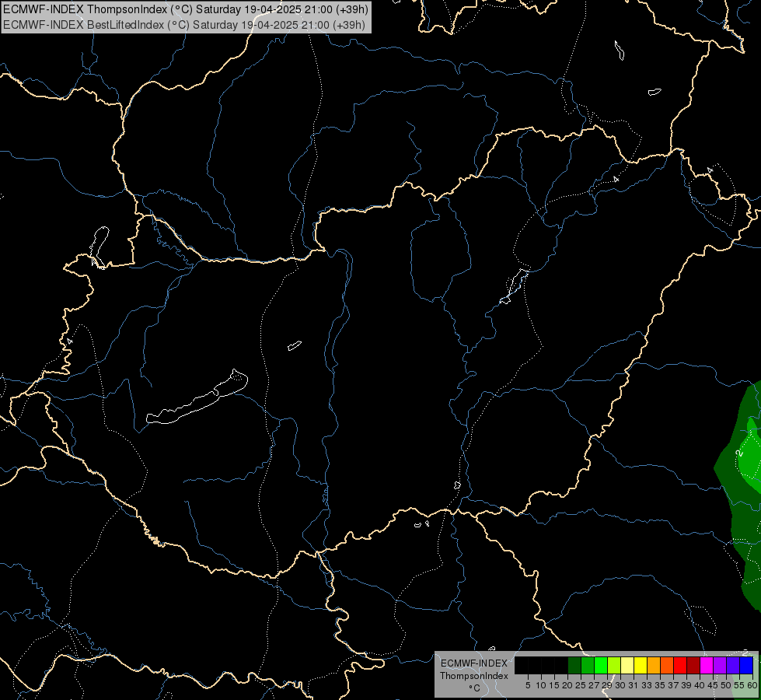Click the pale yellow 30–31 legend swatch

(627, 665)
